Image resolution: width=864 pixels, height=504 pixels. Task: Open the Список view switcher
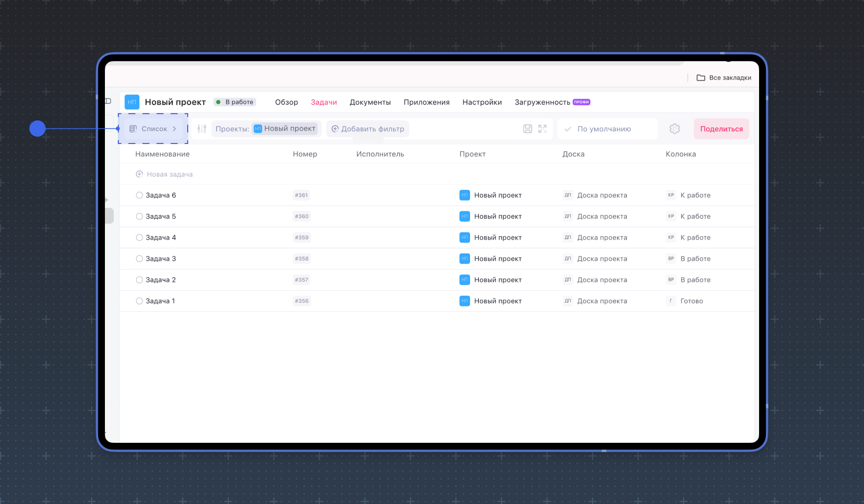[153, 129]
